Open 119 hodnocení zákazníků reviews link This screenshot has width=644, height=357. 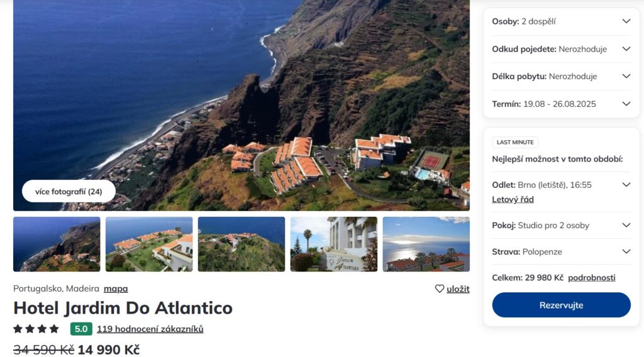(x=150, y=329)
